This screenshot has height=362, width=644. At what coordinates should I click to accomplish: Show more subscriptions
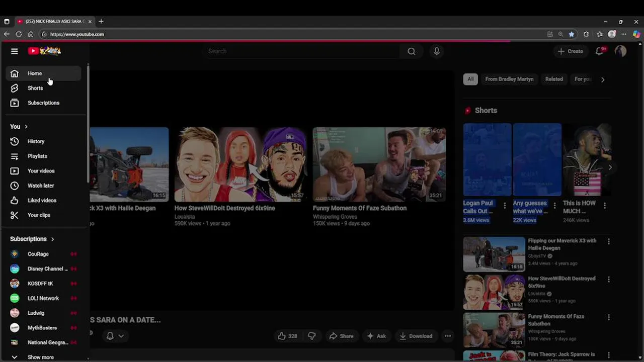click(44, 357)
